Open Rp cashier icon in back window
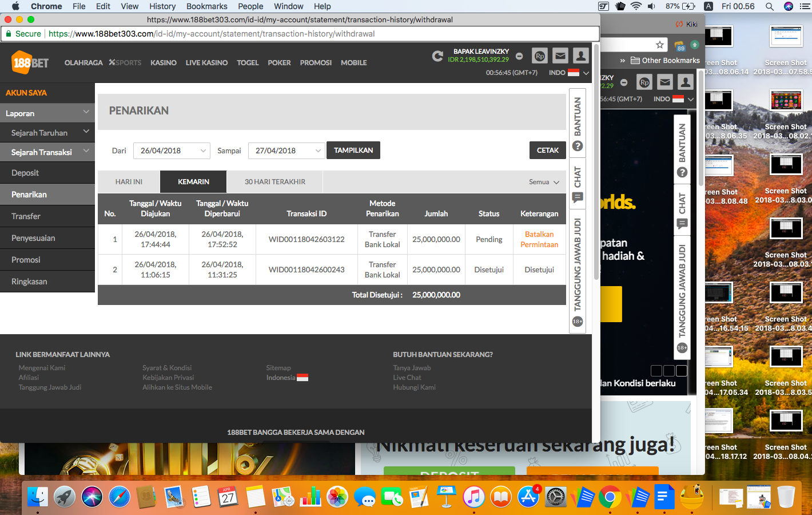Screen dimensions: 812x515 [x=644, y=82]
